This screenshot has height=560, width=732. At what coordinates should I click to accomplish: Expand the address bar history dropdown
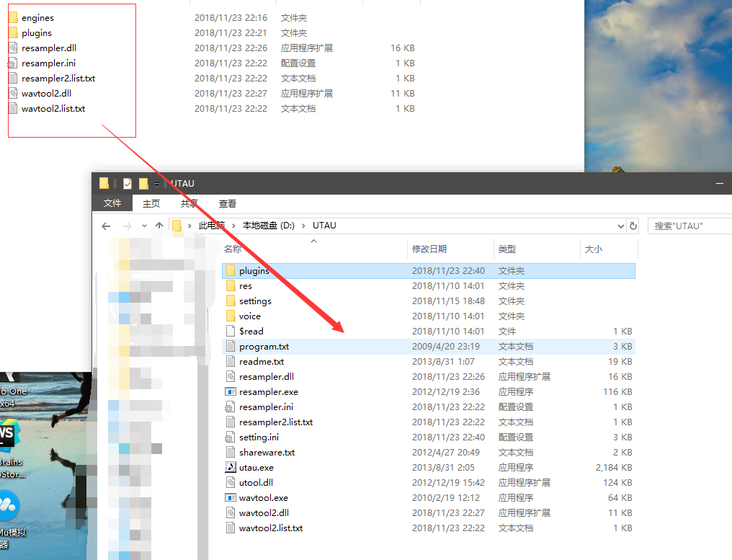tap(621, 226)
